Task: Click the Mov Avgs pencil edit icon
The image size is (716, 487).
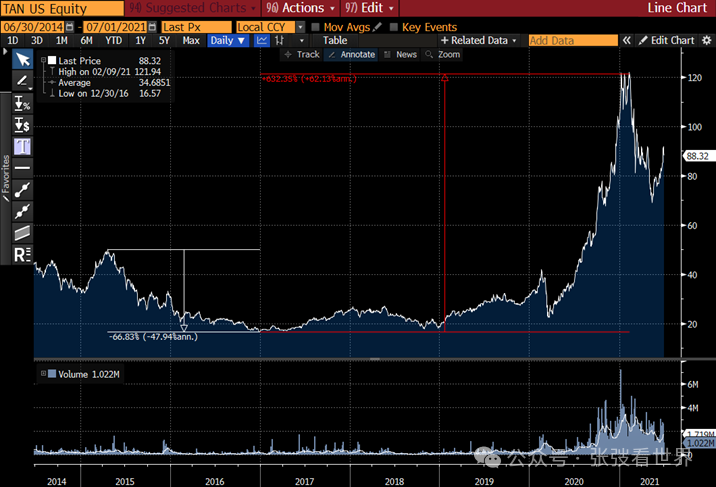Action: (x=377, y=27)
